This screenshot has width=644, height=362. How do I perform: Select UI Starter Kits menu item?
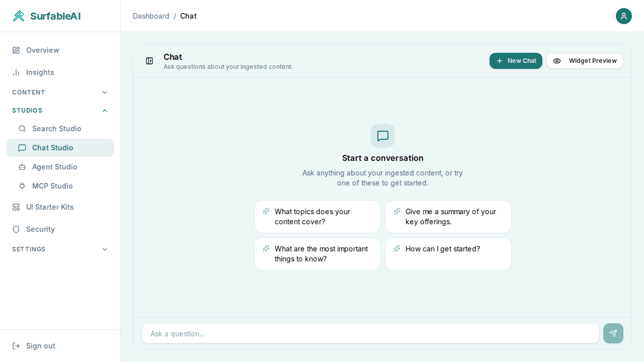coord(50,207)
